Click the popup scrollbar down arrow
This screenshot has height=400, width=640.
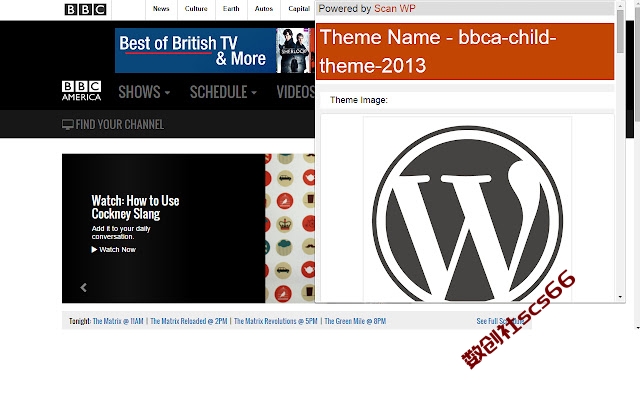click(x=620, y=297)
